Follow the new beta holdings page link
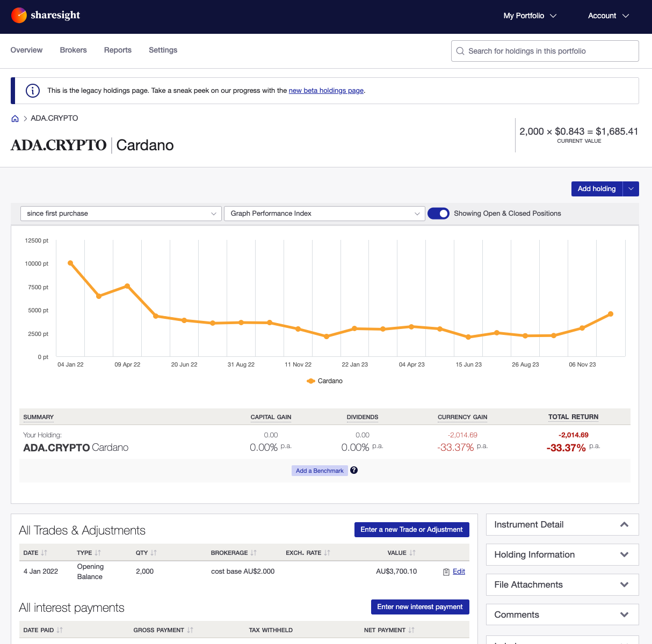 [326, 91]
